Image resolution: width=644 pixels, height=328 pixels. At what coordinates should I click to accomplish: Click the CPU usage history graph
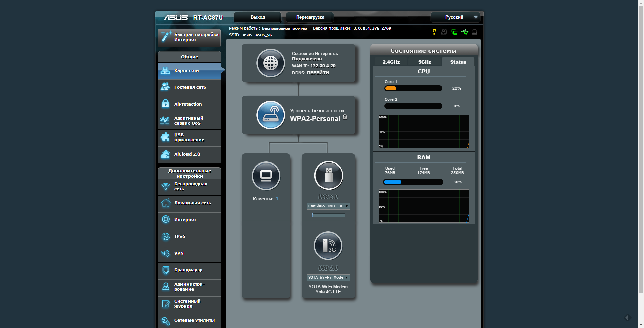point(424,131)
